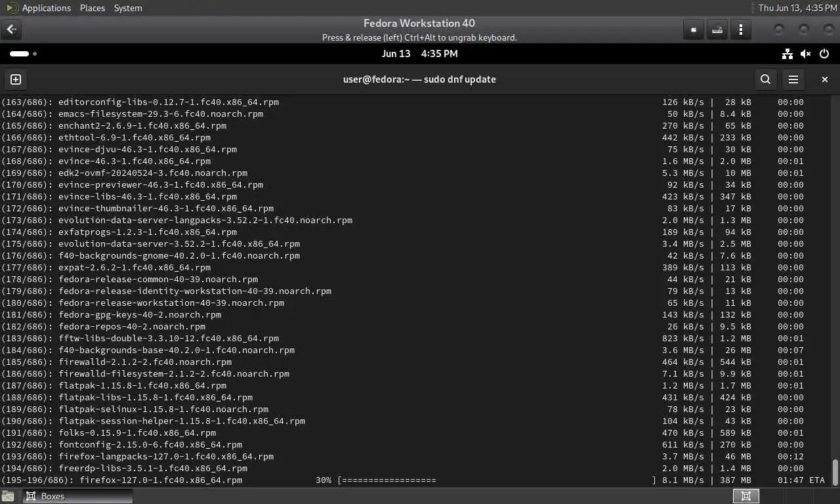Open the Applications menu
Image resolution: width=840 pixels, height=504 pixels.
click(x=46, y=8)
